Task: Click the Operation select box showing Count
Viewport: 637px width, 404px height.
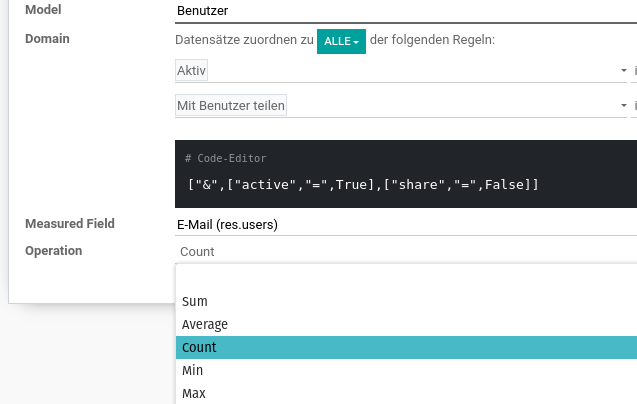Action: click(406, 252)
